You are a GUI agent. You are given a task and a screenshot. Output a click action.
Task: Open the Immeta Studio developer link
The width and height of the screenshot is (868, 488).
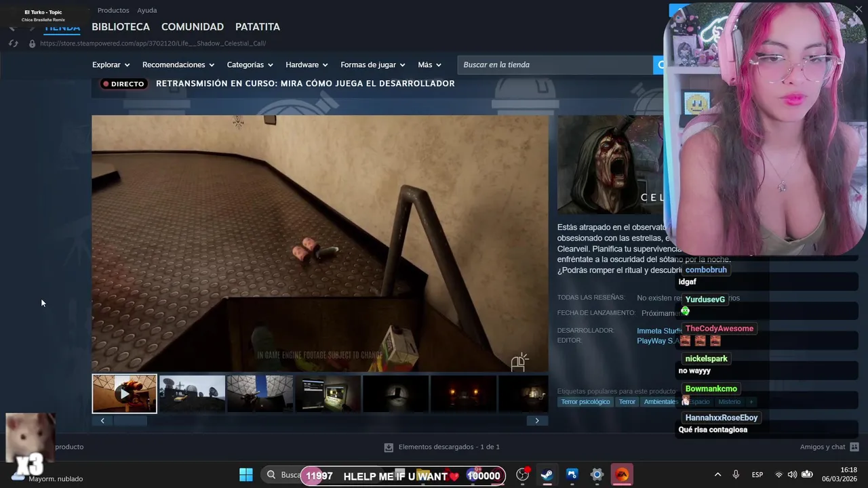click(x=659, y=331)
